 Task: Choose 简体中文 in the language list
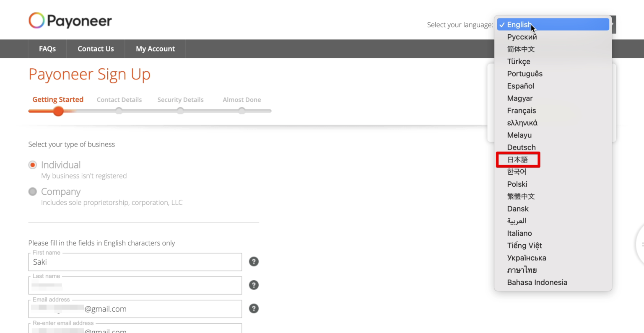pos(553,49)
